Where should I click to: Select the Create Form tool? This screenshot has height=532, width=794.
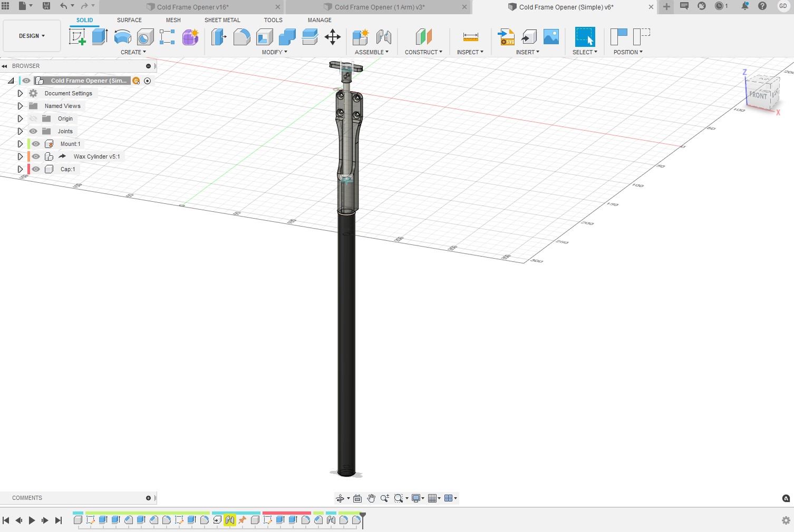tap(190, 37)
